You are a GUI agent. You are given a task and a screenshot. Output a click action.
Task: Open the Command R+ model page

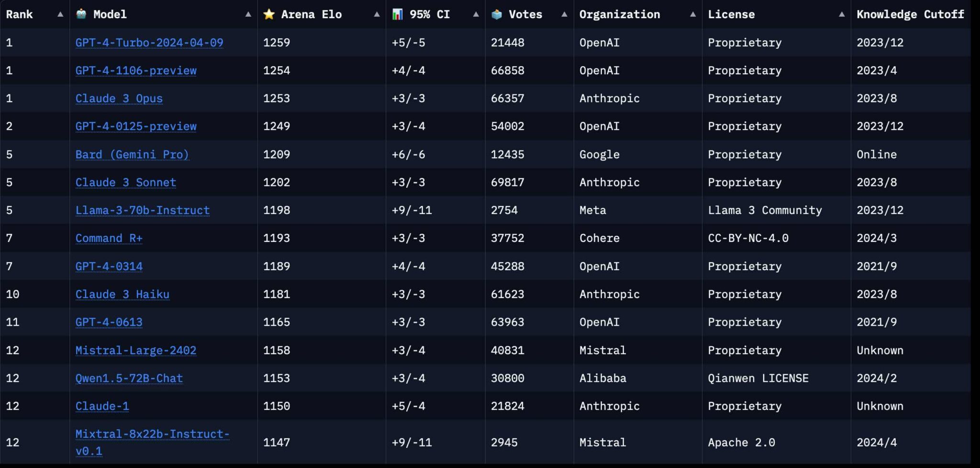[109, 238]
